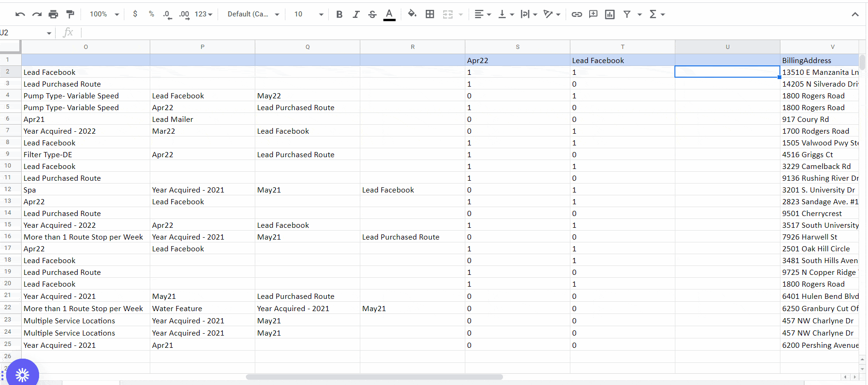Expand the merge cells options arrow
The width and height of the screenshot is (868, 385).
tap(461, 15)
